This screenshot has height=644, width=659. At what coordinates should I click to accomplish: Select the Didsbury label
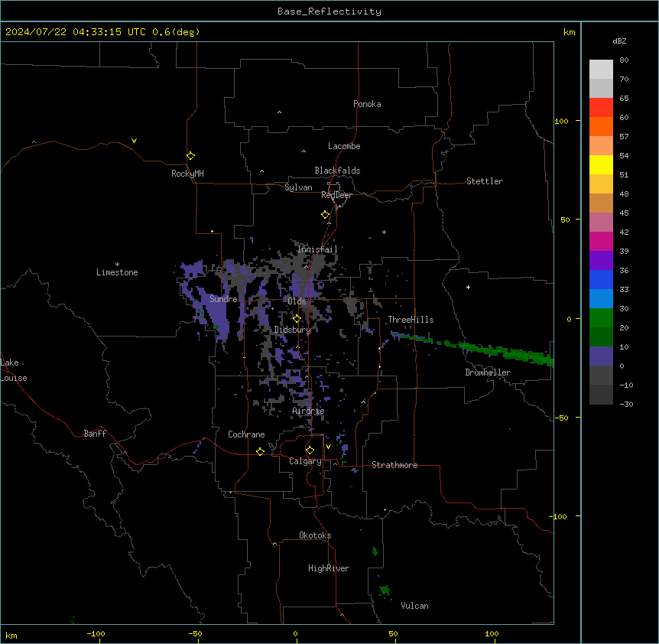[x=293, y=330]
